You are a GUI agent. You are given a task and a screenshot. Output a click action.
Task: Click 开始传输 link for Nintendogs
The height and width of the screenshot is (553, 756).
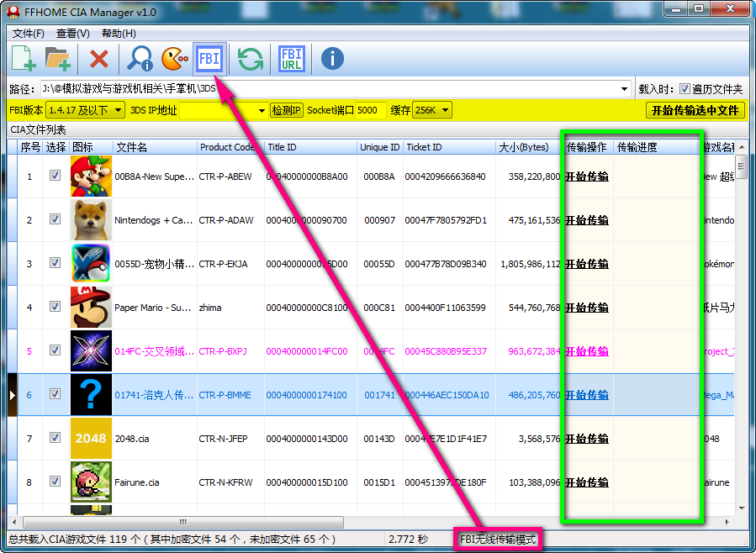click(587, 221)
